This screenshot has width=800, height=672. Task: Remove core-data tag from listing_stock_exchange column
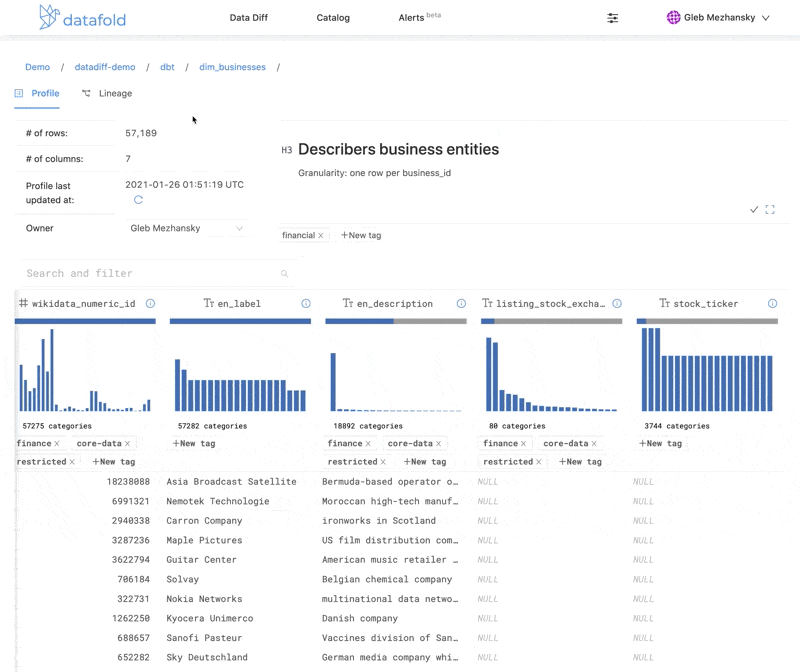594,443
